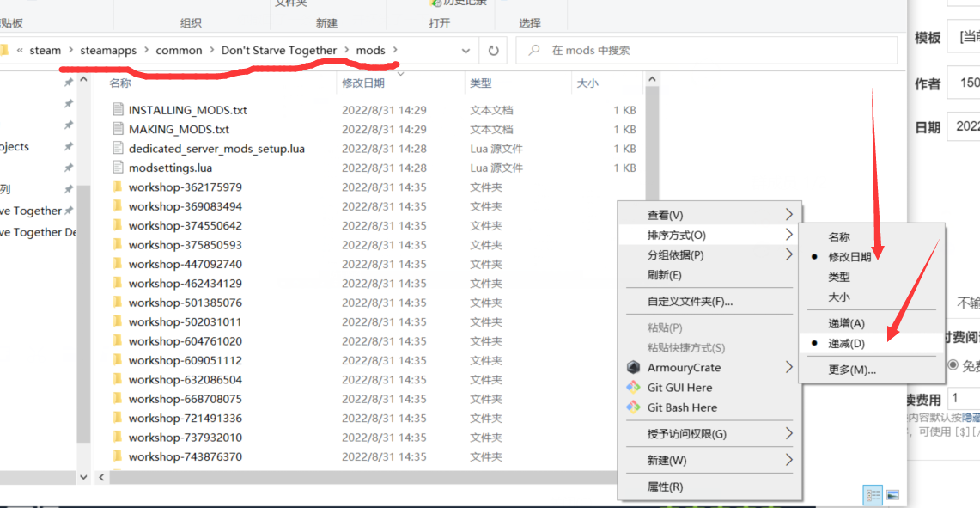Click the navigation pane's scroll-down arrow
The height and width of the screenshot is (508, 980).
84,477
